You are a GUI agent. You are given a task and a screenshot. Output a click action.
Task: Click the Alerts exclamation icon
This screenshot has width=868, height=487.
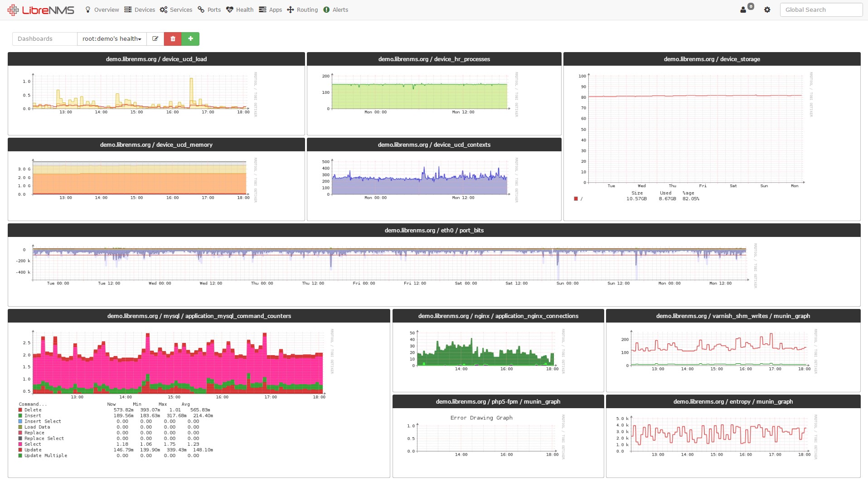pyautogui.click(x=326, y=10)
